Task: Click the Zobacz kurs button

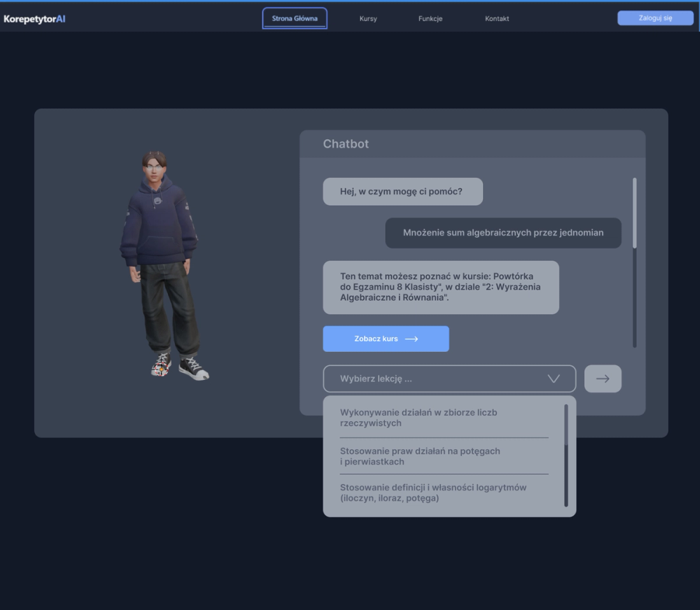Action: 386,339
